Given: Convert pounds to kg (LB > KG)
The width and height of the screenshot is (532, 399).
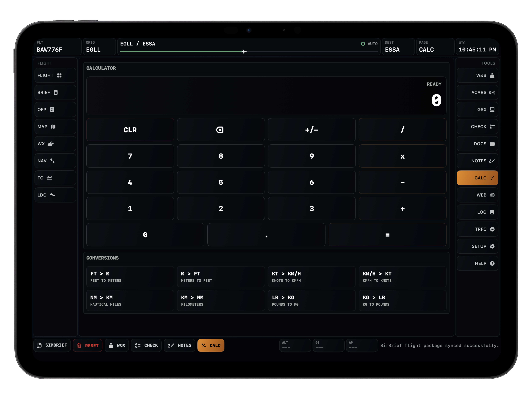Looking at the screenshot, I should pos(312,300).
